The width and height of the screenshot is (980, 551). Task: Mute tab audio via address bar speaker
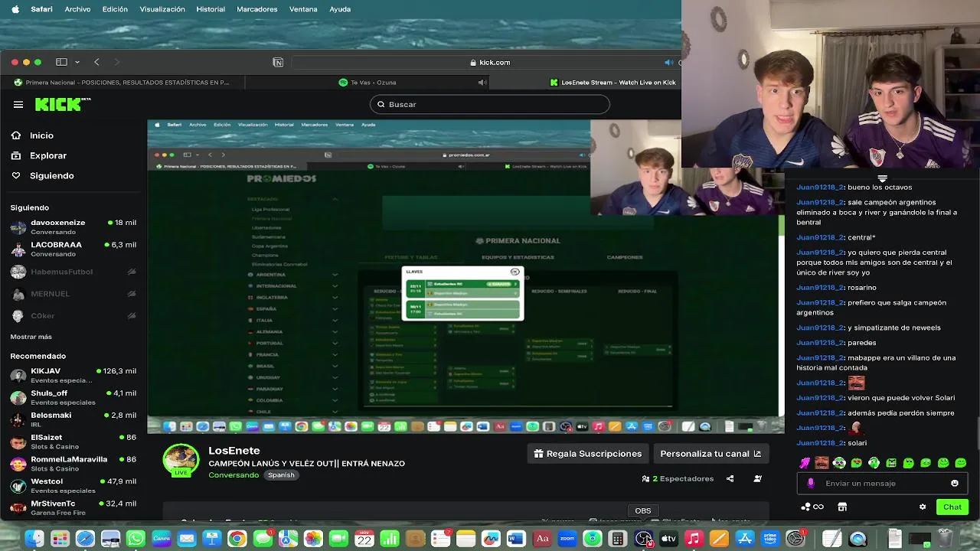point(668,63)
